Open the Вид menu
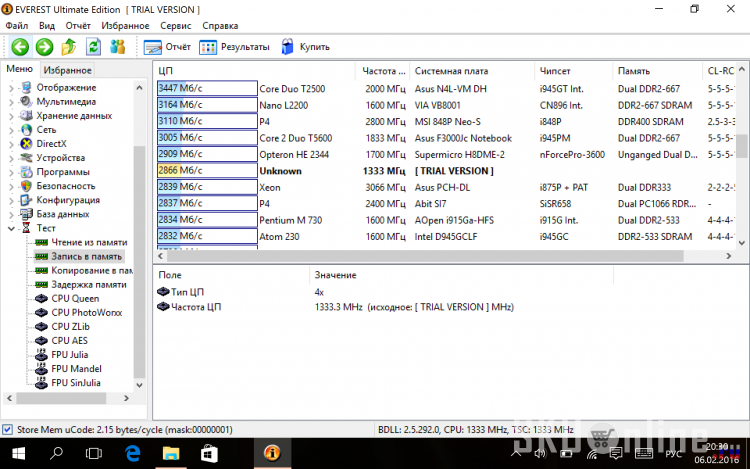 click(x=47, y=26)
